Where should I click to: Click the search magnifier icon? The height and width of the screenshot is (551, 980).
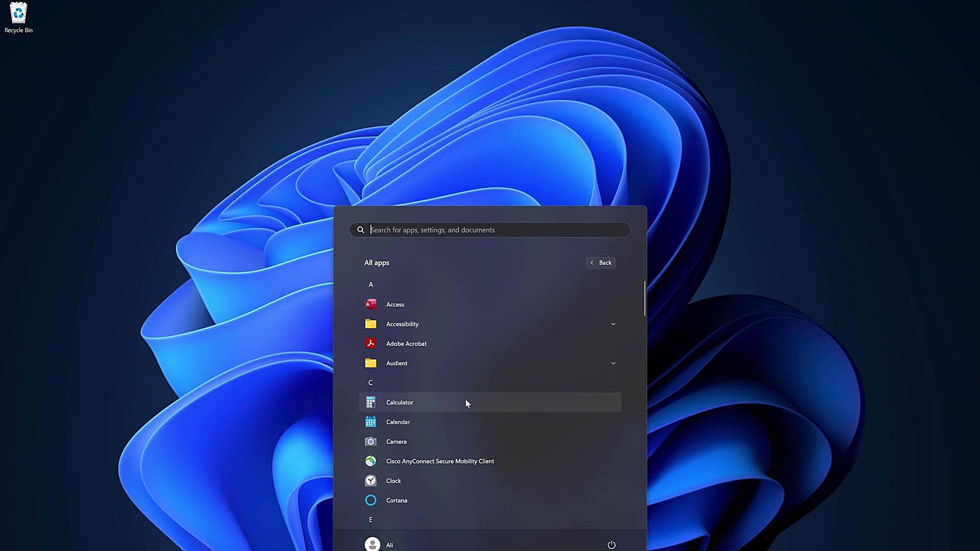pyautogui.click(x=360, y=230)
